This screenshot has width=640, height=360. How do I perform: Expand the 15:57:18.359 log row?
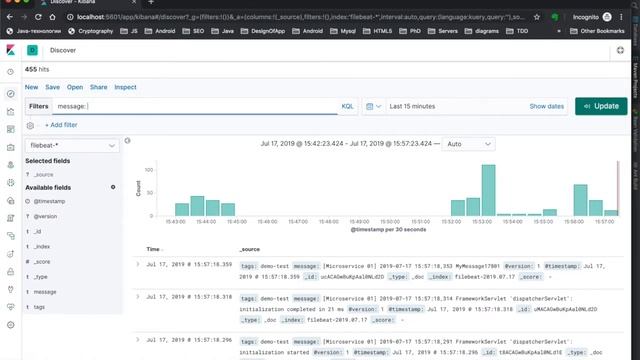(138, 264)
